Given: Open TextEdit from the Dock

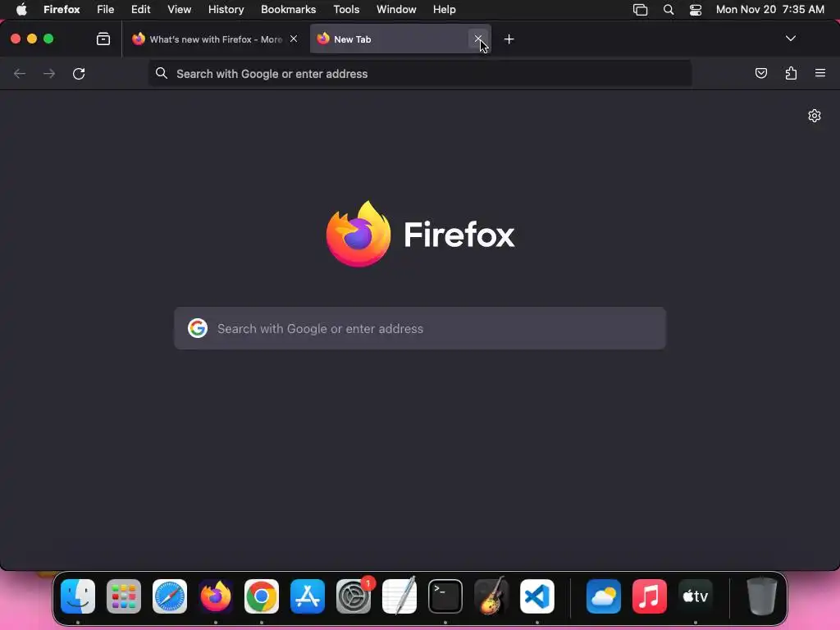Looking at the screenshot, I should 399,596.
